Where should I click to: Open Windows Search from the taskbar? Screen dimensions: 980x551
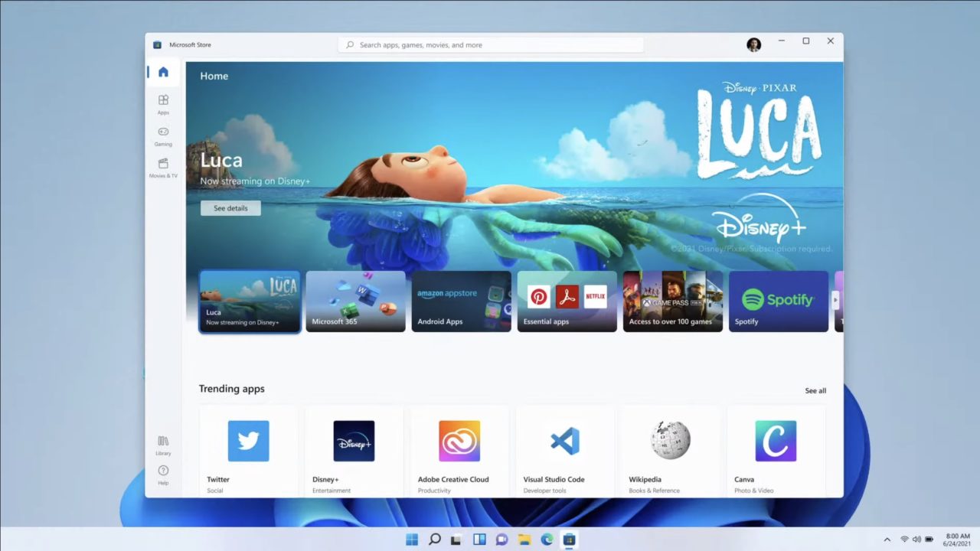click(x=434, y=540)
